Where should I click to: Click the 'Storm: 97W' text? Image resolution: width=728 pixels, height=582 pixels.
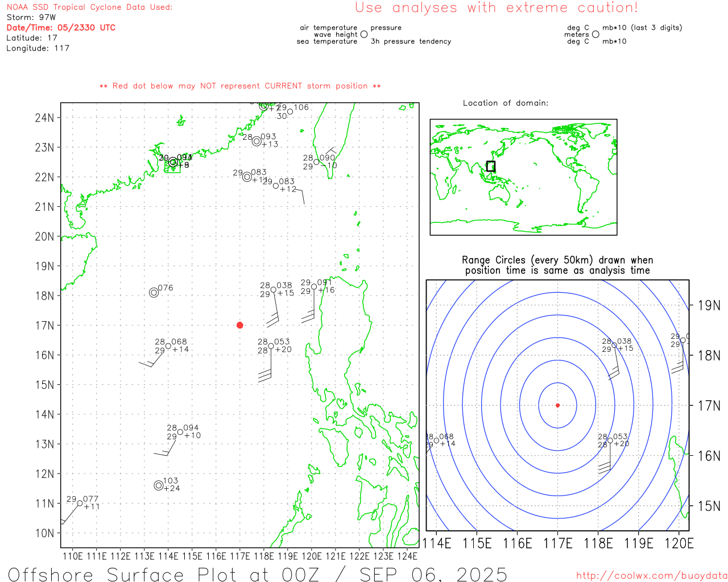[x=31, y=18]
